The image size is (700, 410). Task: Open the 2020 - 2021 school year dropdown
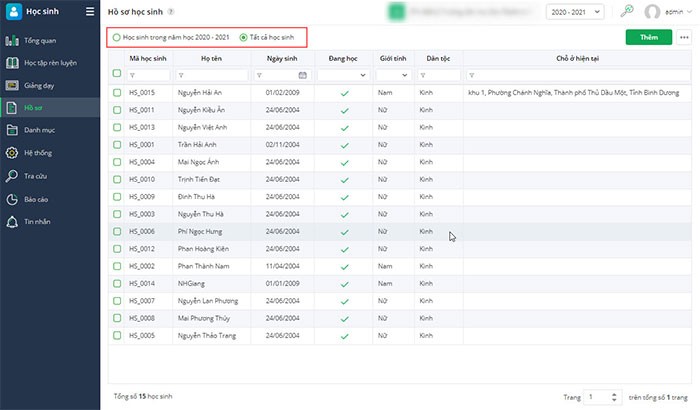[575, 12]
